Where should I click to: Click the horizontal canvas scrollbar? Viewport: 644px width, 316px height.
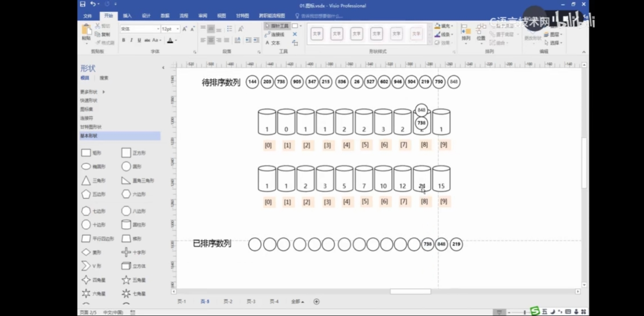tap(411, 291)
